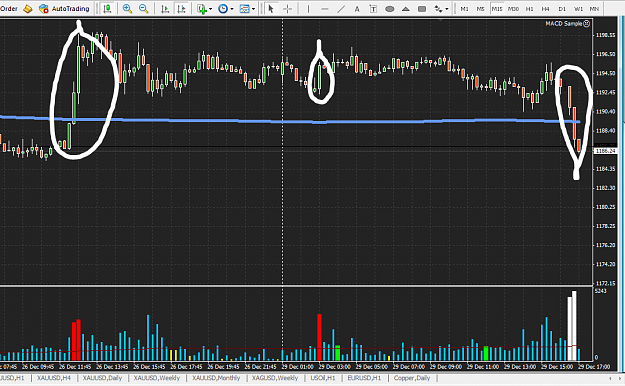Open the XAUUSD,Weekly chart tab
Viewport: 625px width, 386px height.
tap(157, 378)
